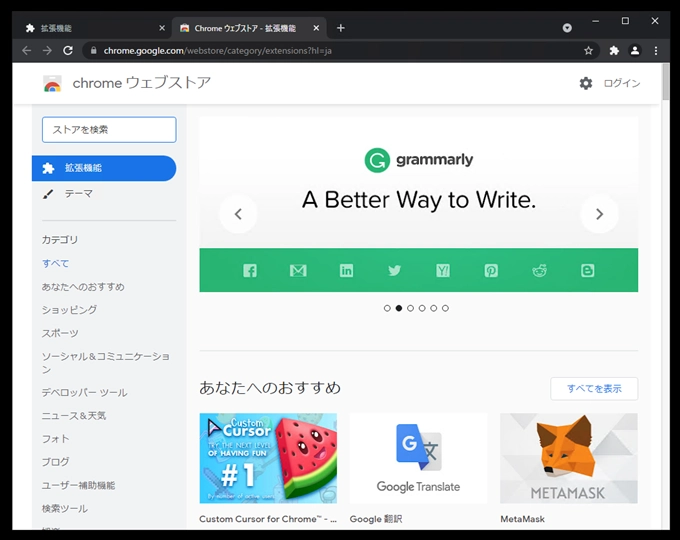Click the Pinterest icon in the banner

click(491, 271)
